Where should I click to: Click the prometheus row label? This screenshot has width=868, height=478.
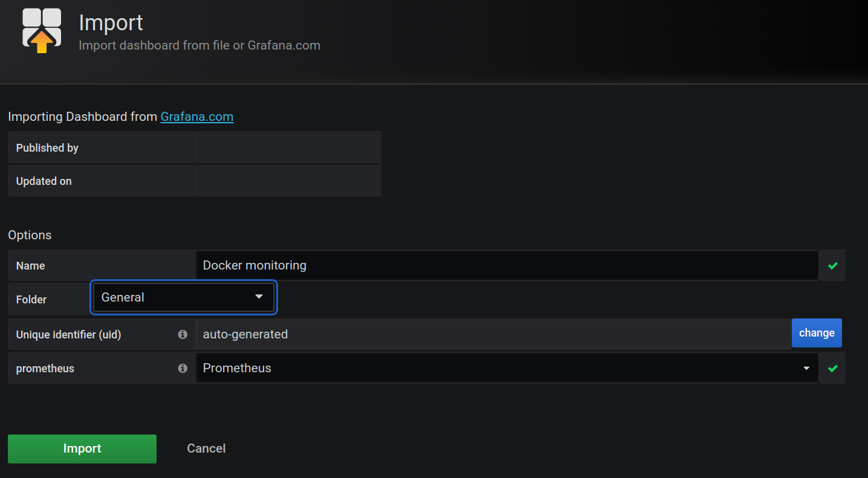click(45, 369)
